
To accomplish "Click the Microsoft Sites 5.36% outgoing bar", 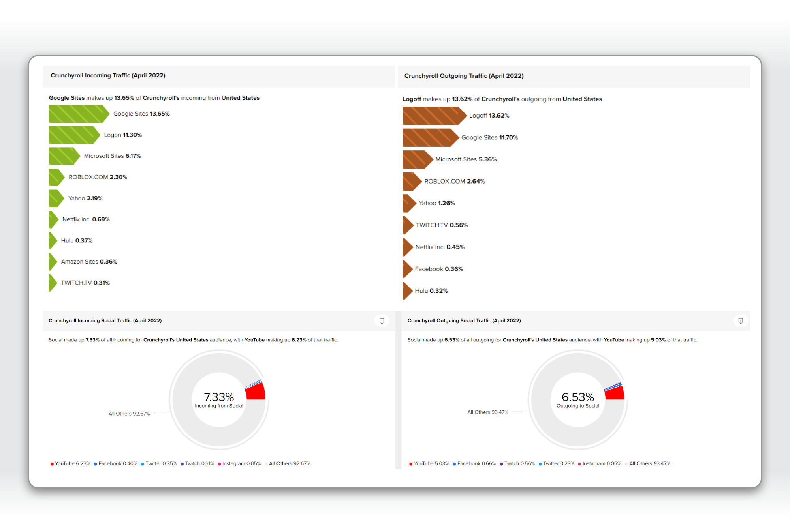I will pyautogui.click(x=418, y=159).
